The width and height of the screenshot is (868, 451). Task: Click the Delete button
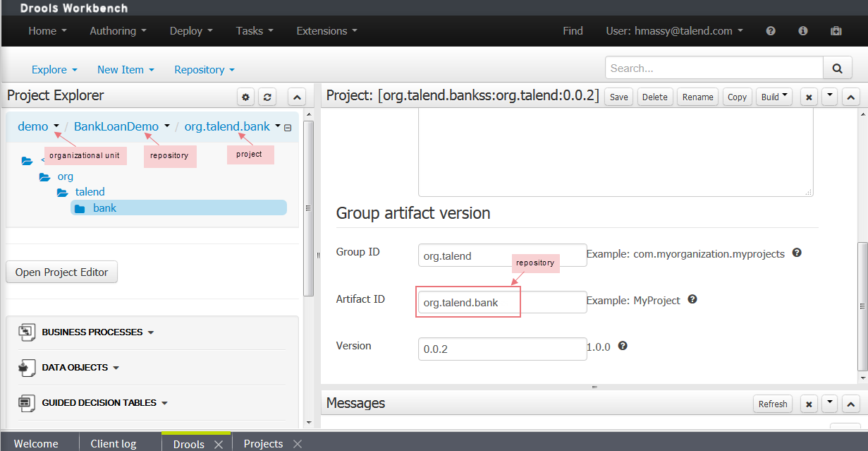coord(655,97)
